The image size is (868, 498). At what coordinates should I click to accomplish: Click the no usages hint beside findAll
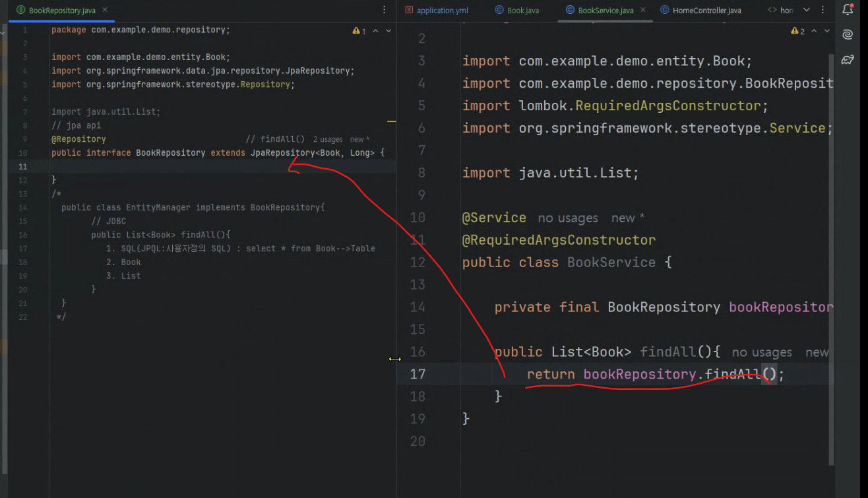point(761,352)
